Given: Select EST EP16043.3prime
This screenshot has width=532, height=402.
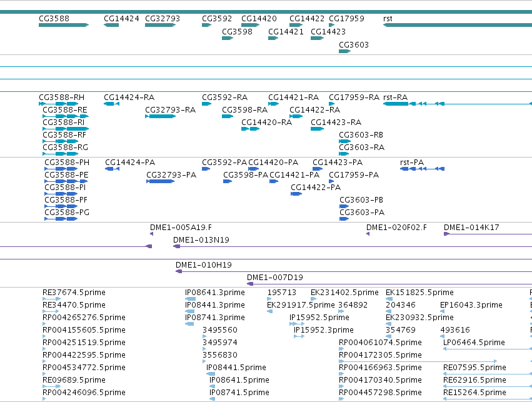Looking at the screenshot, I should pos(442,312).
